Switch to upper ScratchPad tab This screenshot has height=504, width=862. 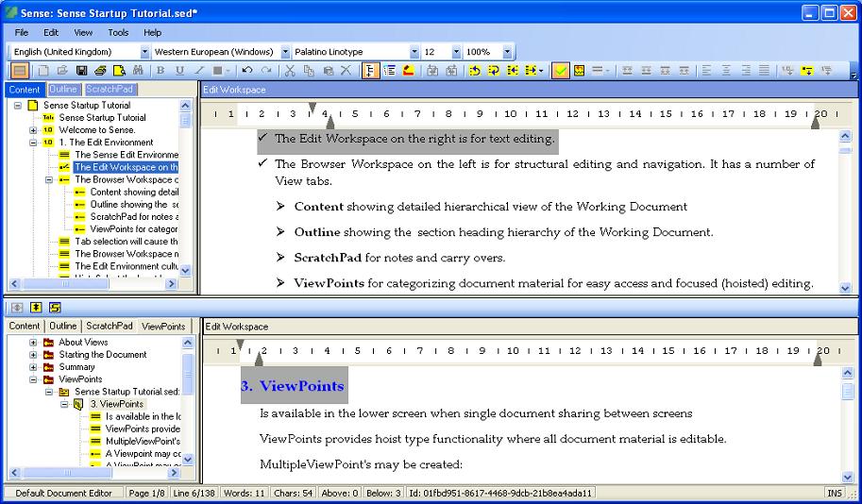[110, 89]
